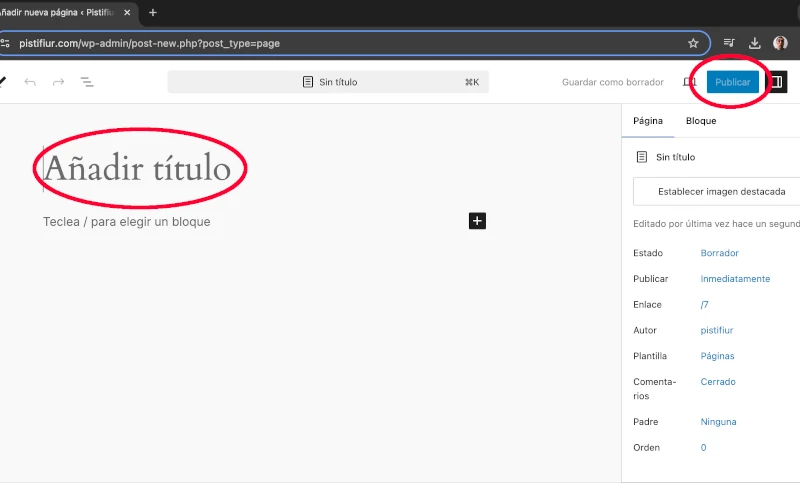Select the Página tab in sidebar
This screenshot has height=500, width=800.
click(648, 121)
